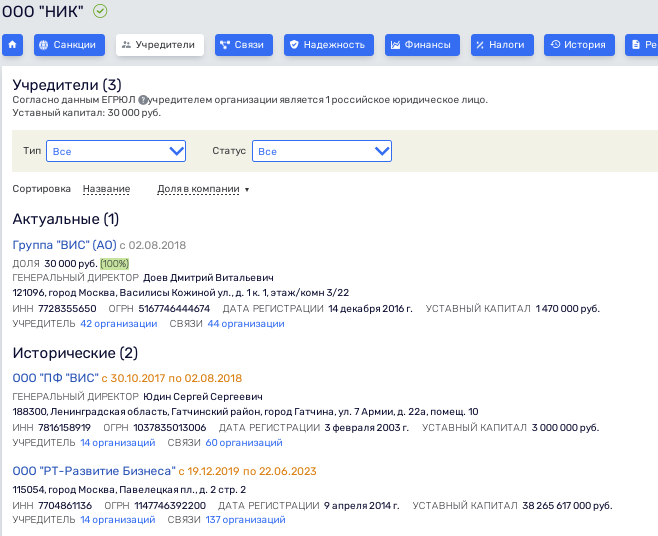
Task: Sort founders by Название
Action: [x=107, y=189]
